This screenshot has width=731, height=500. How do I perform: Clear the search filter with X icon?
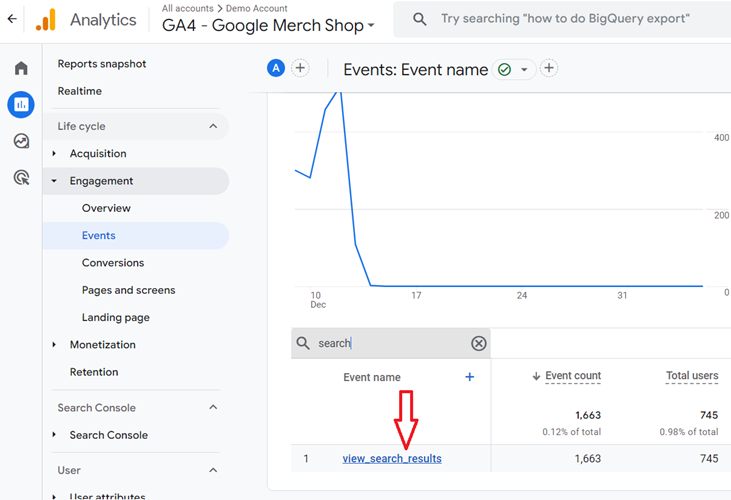[x=478, y=343]
